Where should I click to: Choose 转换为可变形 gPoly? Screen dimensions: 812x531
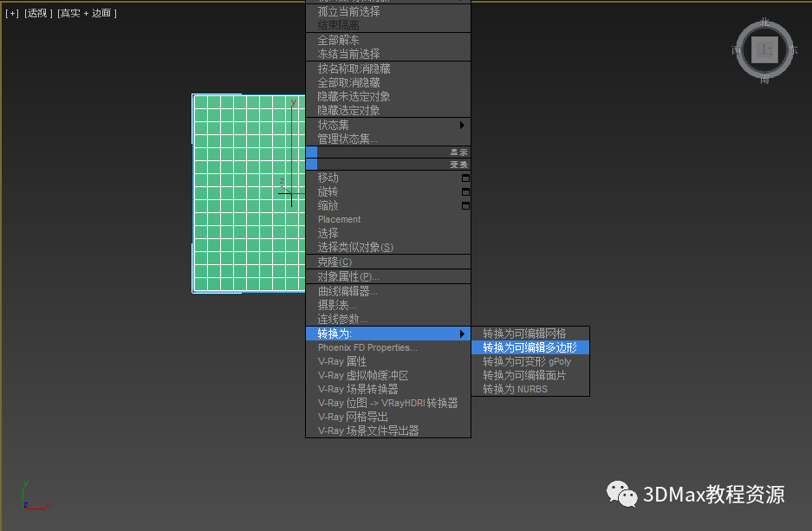pyautogui.click(x=530, y=361)
